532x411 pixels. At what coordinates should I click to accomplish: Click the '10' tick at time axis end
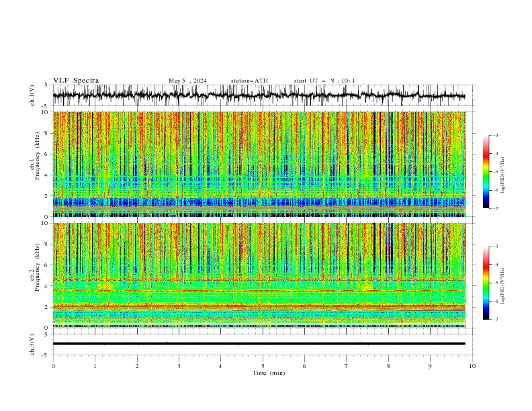472,366
